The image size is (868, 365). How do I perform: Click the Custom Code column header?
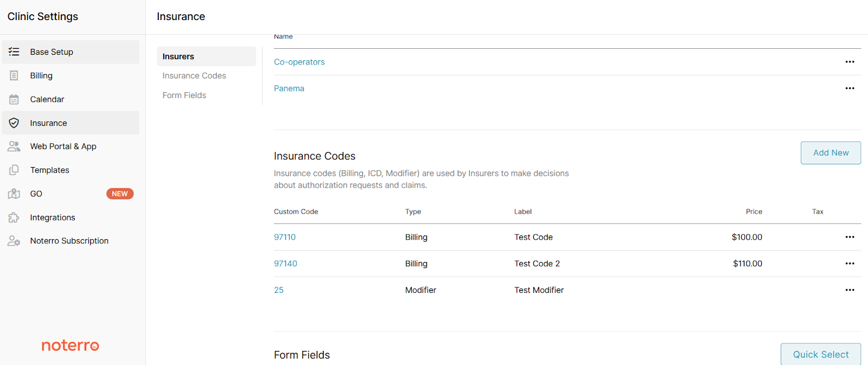tap(296, 212)
